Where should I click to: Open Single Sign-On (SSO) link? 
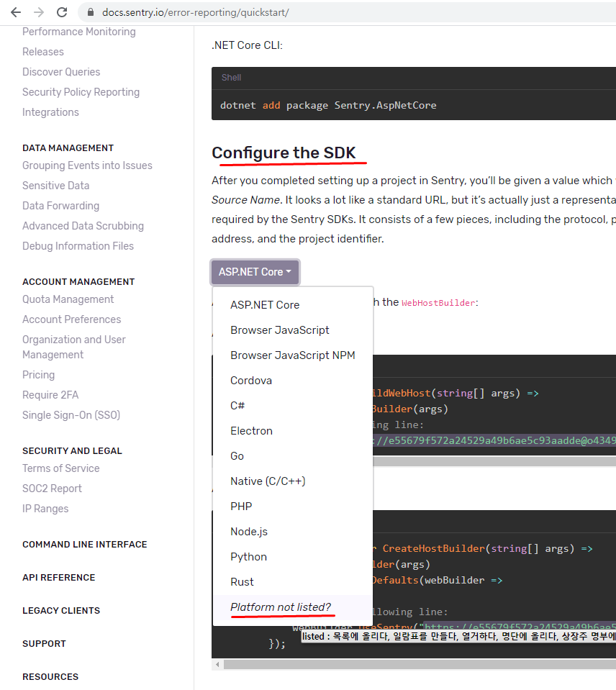tap(71, 415)
